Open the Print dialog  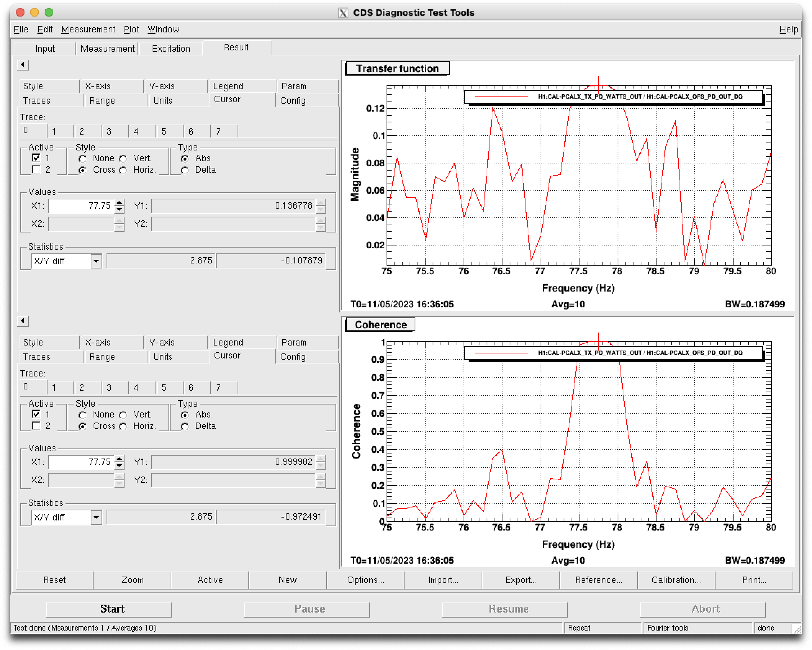754,580
